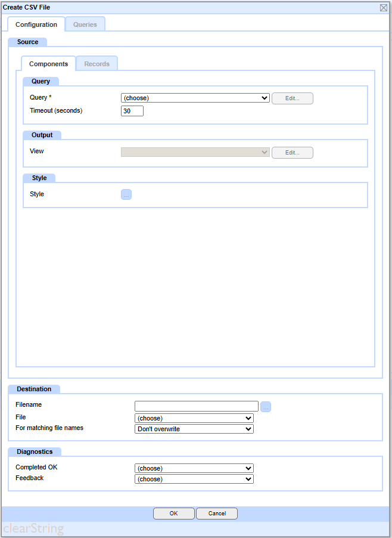This screenshot has width=392, height=538.
Task: Open the Records tab
Action: click(97, 64)
